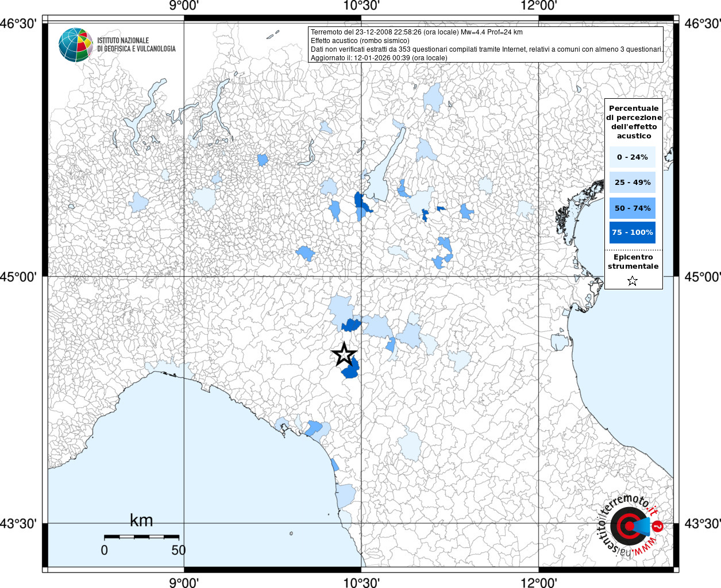Click 'ISTITUTO NAZIONALE DI GEOFISICA E VULCANOLOGIA' text

(136, 45)
